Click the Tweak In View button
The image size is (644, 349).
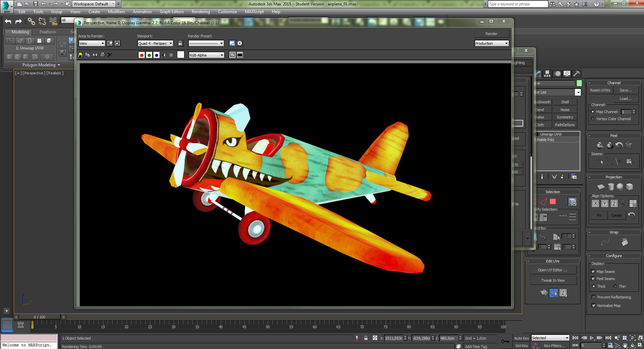[553, 280]
